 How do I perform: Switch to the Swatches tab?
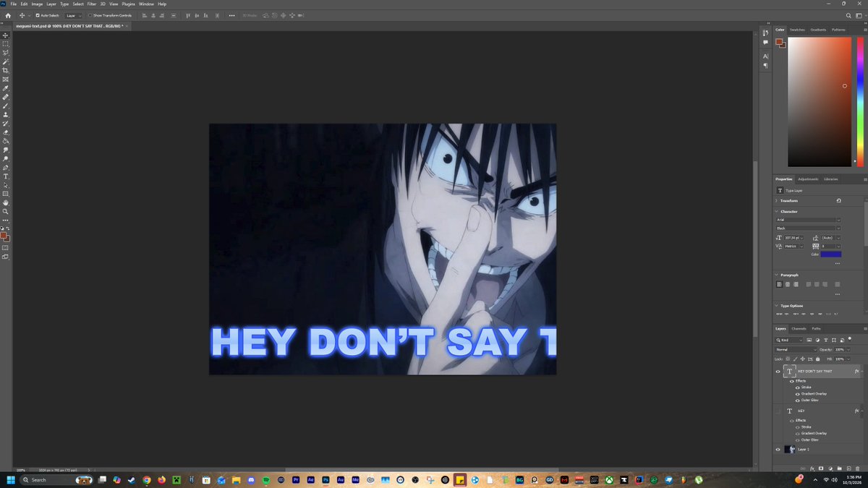coord(797,30)
